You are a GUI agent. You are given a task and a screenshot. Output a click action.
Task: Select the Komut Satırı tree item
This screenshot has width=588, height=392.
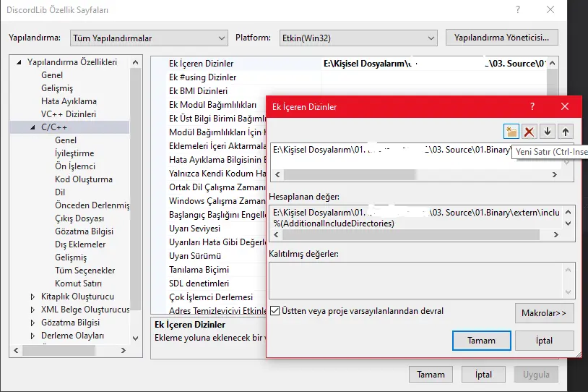coord(78,284)
